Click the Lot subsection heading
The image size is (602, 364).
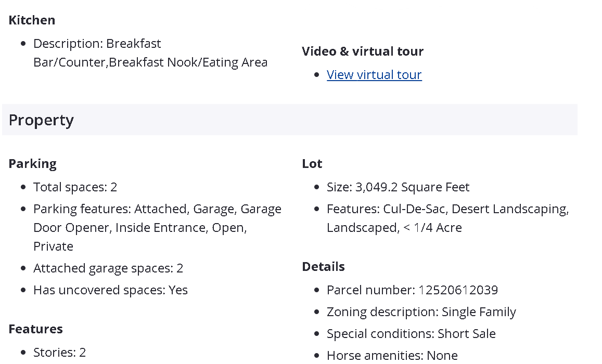pos(312,164)
